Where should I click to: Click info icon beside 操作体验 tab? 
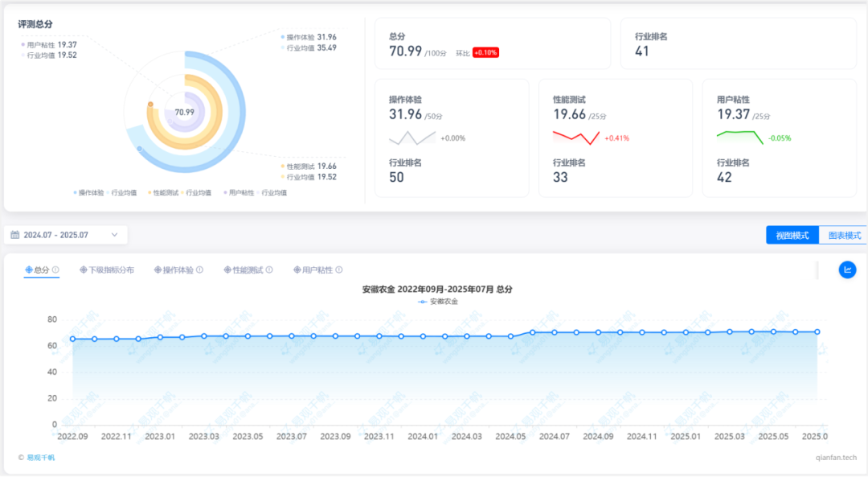point(200,270)
